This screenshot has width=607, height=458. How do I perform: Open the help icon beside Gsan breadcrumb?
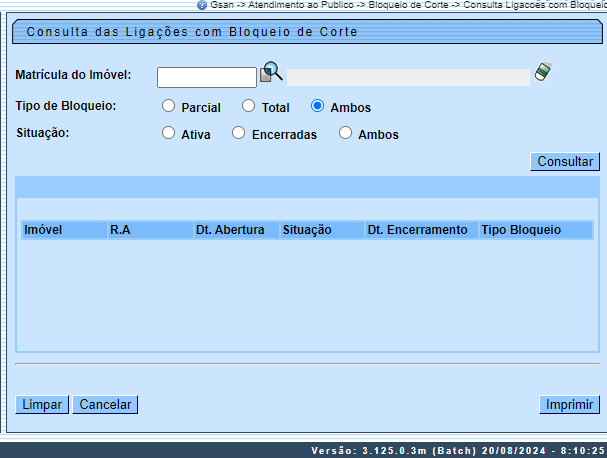[x=202, y=5]
